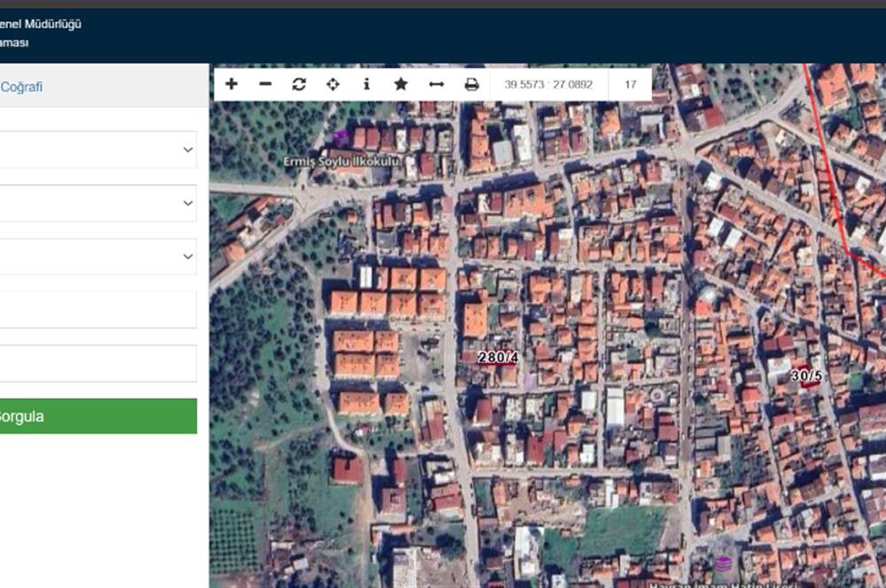
Task: Zoom out with the minus icon
Action: point(265,84)
